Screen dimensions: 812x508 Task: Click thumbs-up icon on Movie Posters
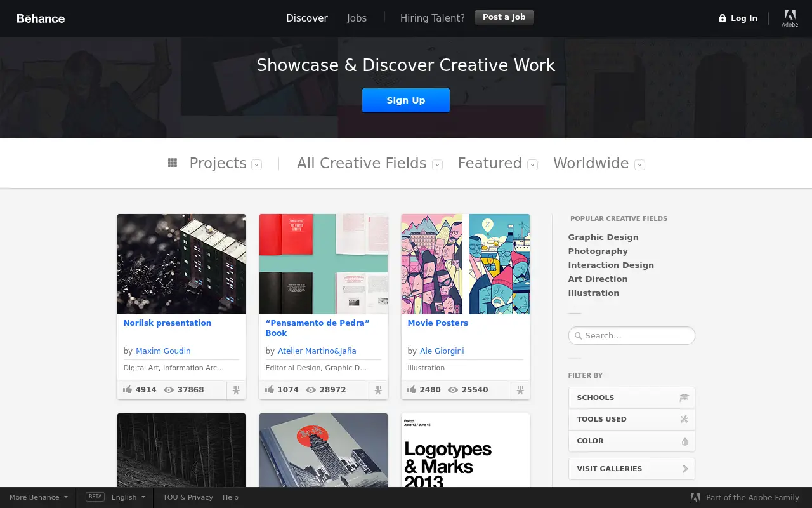click(x=412, y=390)
